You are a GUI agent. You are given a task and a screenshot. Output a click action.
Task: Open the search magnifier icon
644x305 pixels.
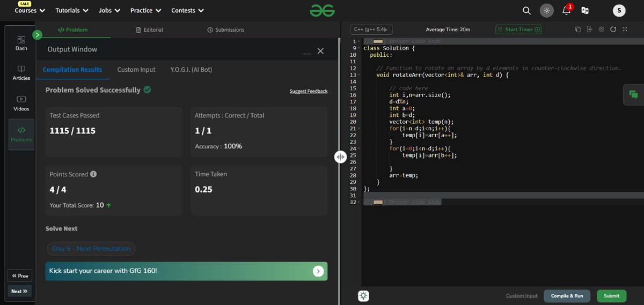(527, 10)
